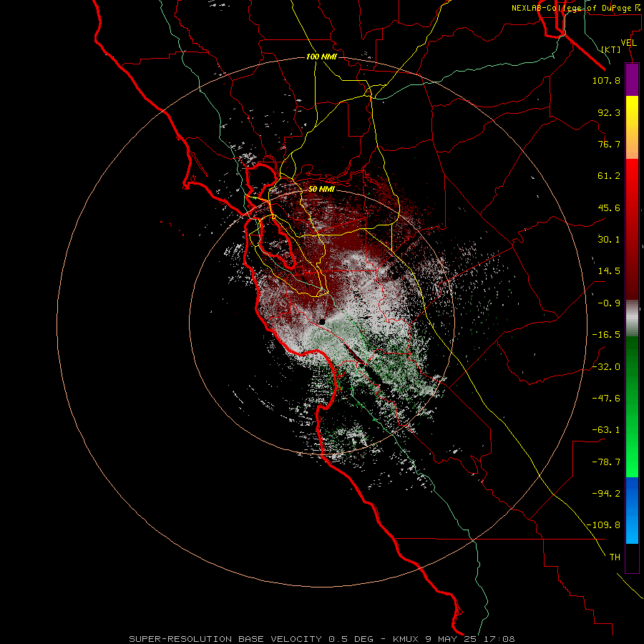Click the -0.9 velocity legend value
This screenshot has height=644, width=644.
(x=609, y=303)
